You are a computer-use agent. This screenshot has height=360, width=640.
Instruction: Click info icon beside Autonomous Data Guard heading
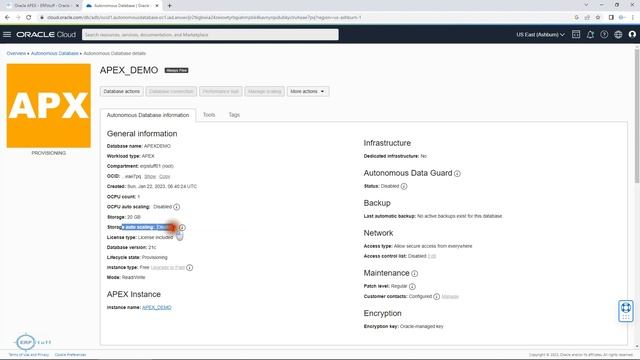pyautogui.click(x=457, y=173)
